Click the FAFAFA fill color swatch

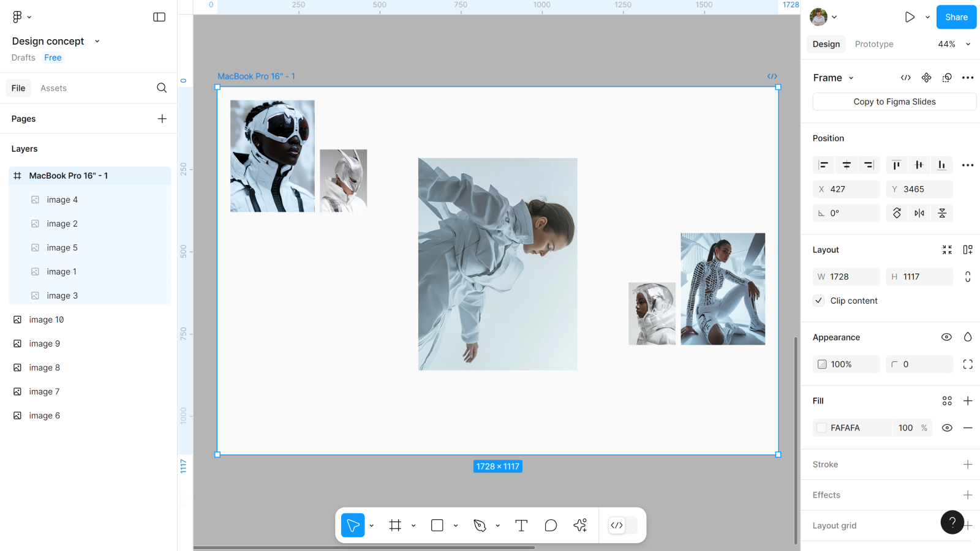click(x=822, y=428)
